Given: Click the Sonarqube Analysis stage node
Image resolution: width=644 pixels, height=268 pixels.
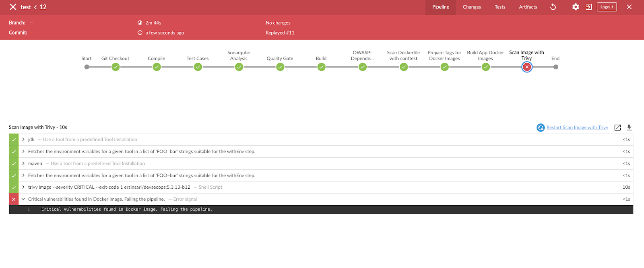Looking at the screenshot, I should (239, 67).
